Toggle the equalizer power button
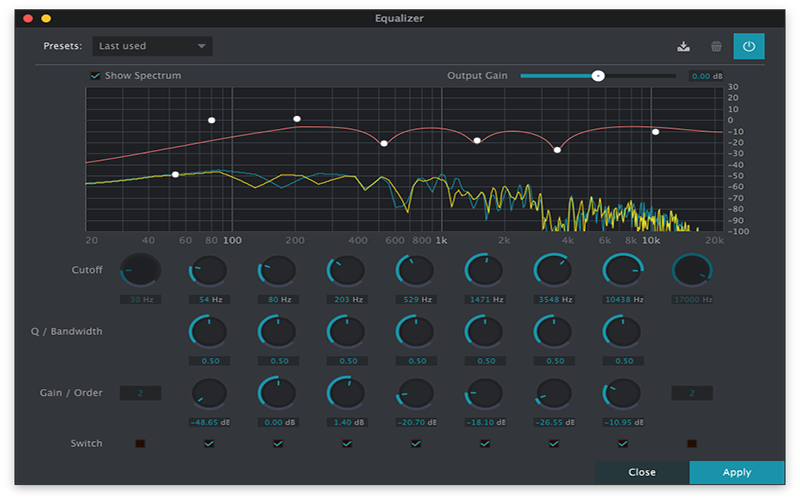Screen dimensions: 800x500 tap(749, 46)
